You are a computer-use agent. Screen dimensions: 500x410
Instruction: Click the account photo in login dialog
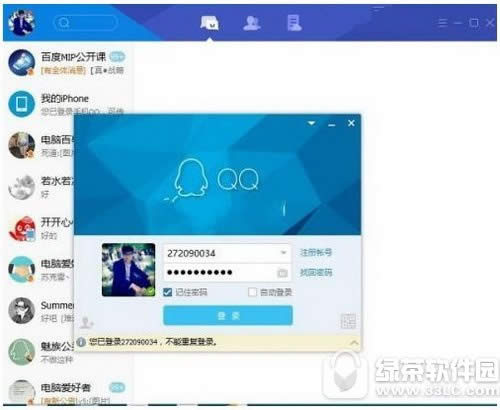point(128,270)
